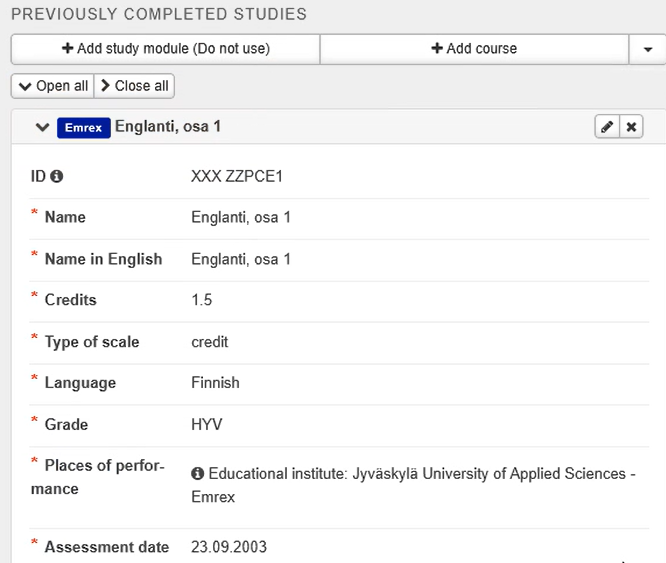Click Add study module (Do not use)
Screen dimensions: 666x563
(165, 49)
